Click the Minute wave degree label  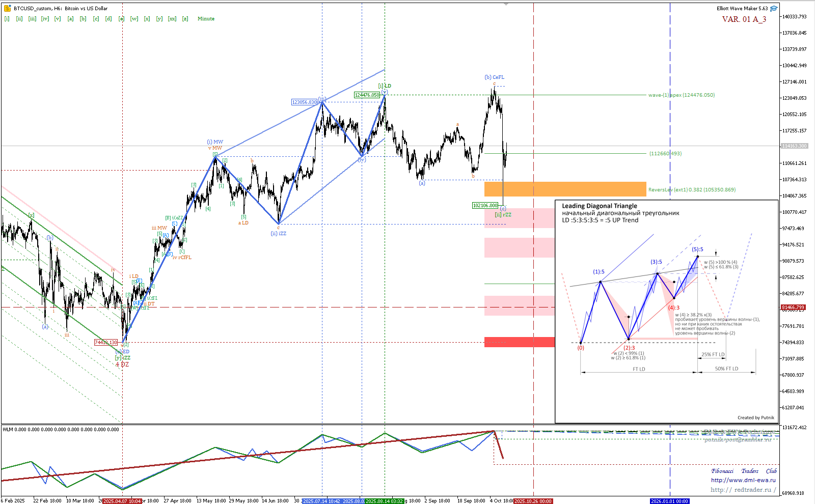[206, 19]
